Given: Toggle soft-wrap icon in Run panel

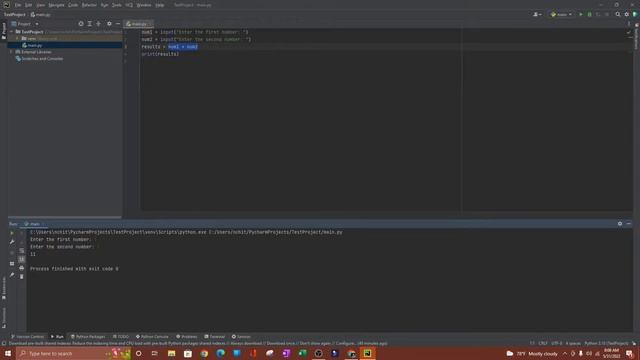Looking at the screenshot, I should coord(22,251).
